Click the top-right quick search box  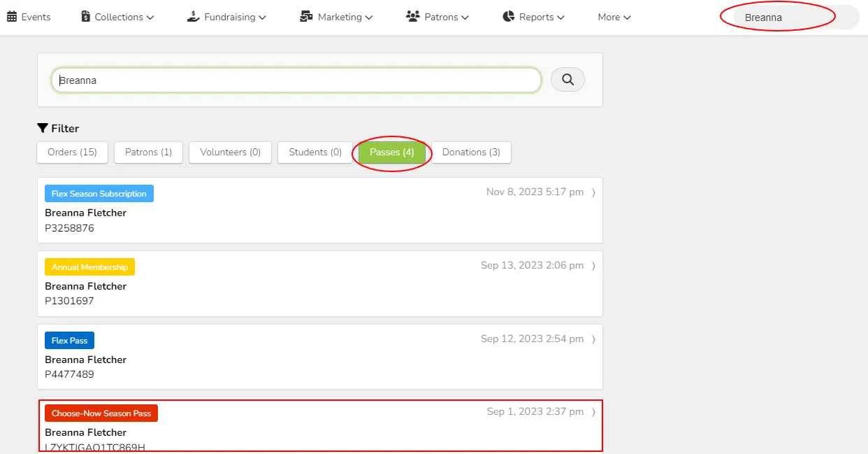[796, 17]
